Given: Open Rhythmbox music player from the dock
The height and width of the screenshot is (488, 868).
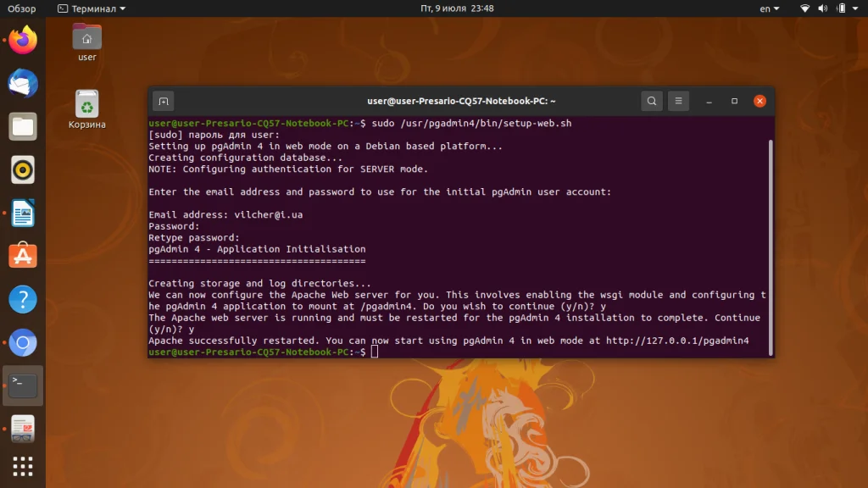Looking at the screenshot, I should click(22, 170).
